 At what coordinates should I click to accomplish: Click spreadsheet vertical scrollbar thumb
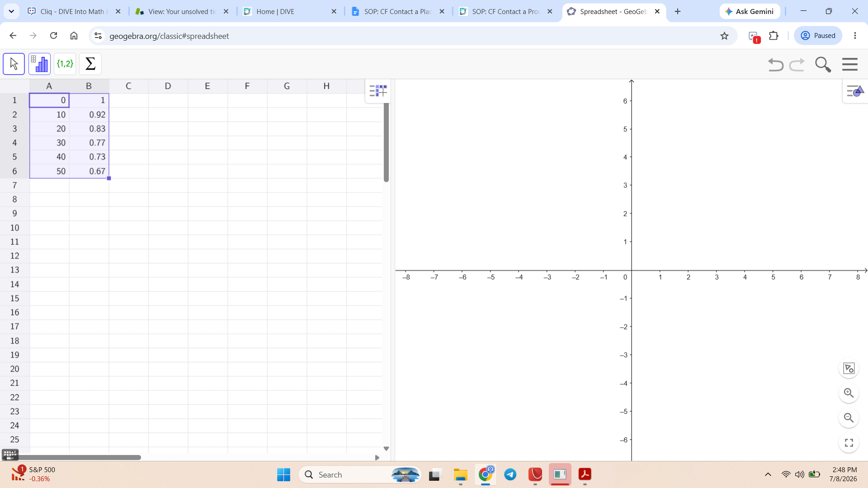tap(386, 142)
